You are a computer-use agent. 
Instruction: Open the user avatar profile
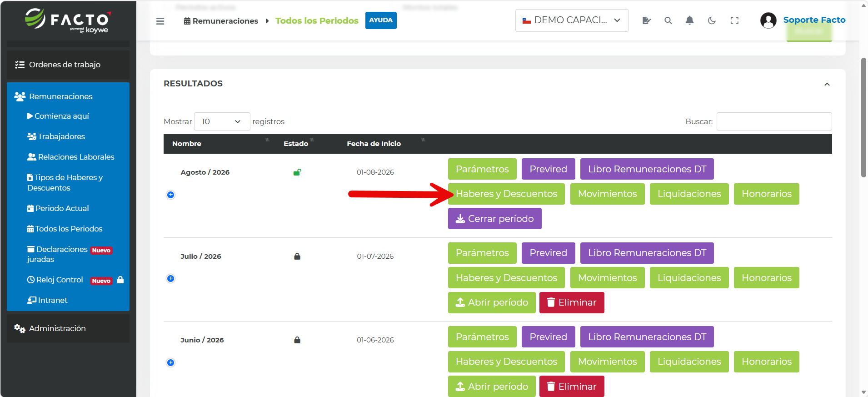coord(768,20)
